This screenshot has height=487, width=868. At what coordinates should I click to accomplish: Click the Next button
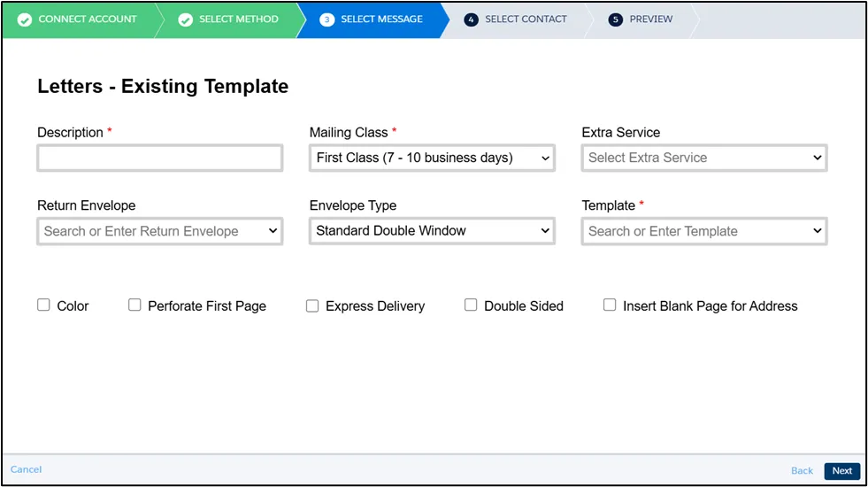(841, 471)
